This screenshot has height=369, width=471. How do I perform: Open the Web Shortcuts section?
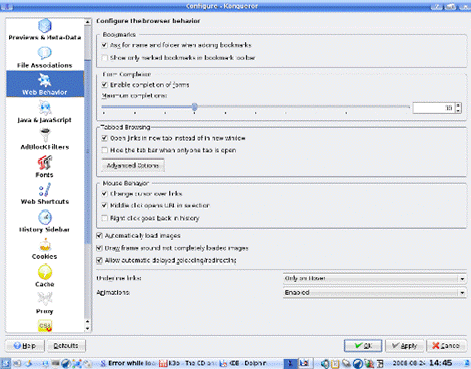click(x=45, y=195)
